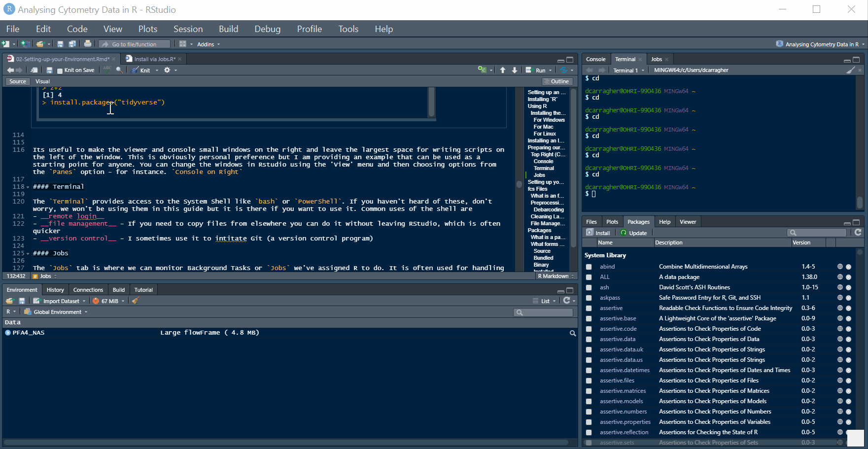868x449 pixels.
Task: Print the current file using the printer icon
Action: point(88,44)
